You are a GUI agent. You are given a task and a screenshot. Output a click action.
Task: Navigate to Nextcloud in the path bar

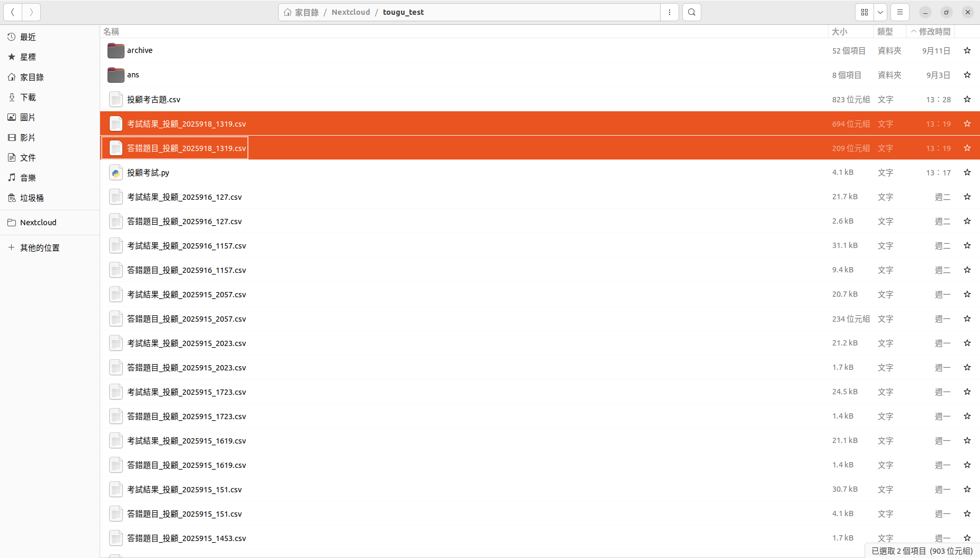pyautogui.click(x=351, y=12)
